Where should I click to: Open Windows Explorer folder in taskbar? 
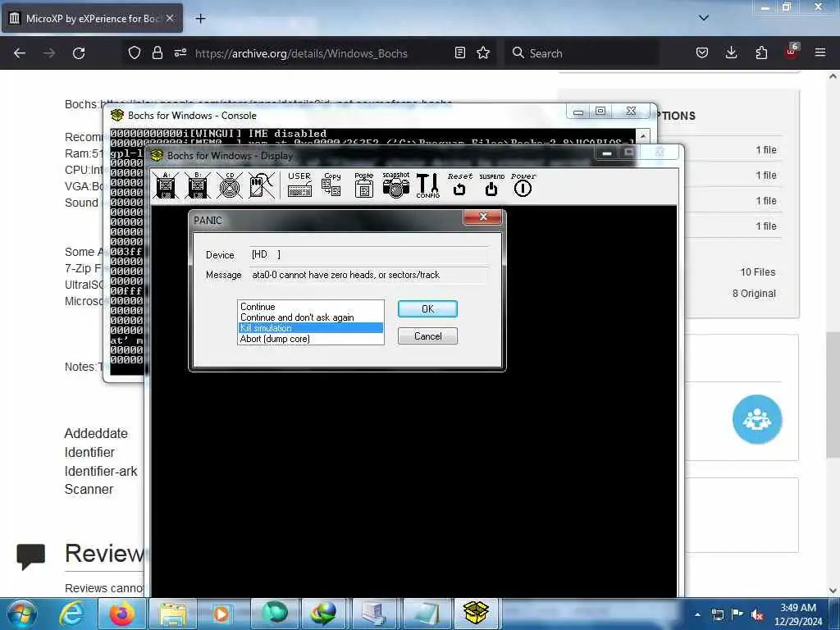point(172,614)
